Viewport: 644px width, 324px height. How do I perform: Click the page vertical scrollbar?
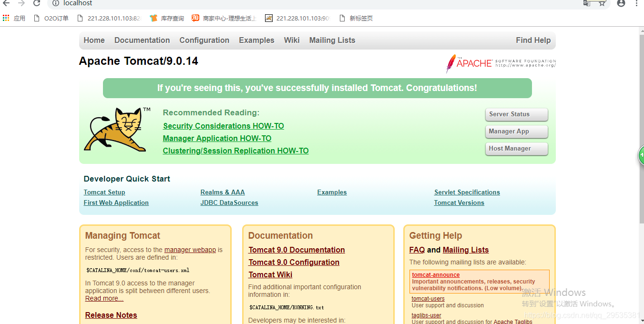[x=641, y=129]
